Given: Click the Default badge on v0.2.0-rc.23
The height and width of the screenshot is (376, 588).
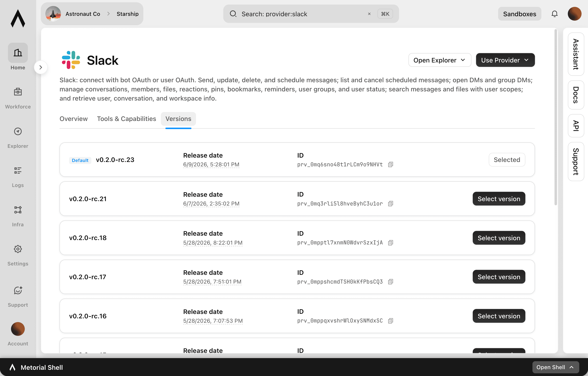Looking at the screenshot, I should coord(80,160).
